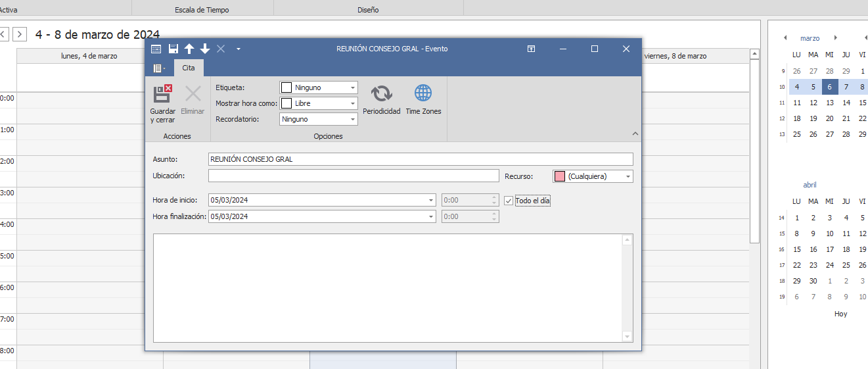This screenshot has height=369, width=868.
Task: Click the event description text area
Action: (388, 288)
